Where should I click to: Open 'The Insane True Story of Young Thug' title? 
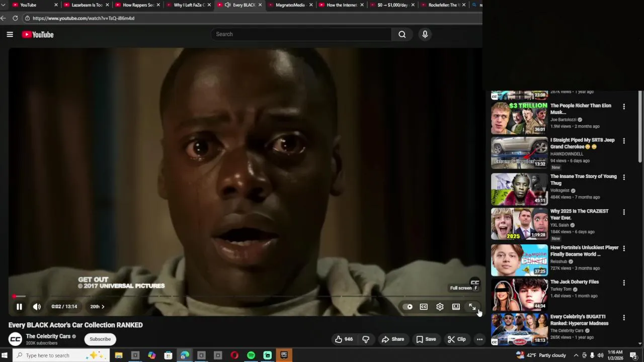click(583, 179)
